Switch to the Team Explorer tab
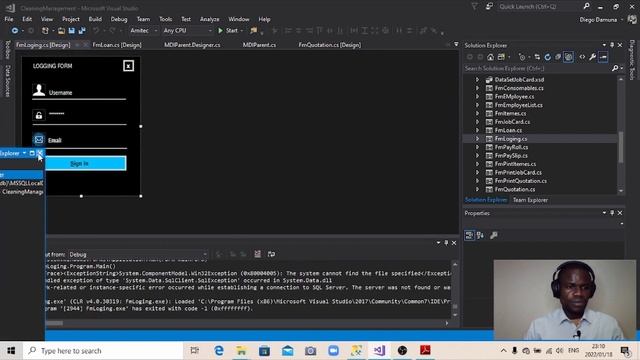Image resolution: width=640 pixels, height=360 pixels. (x=530, y=200)
